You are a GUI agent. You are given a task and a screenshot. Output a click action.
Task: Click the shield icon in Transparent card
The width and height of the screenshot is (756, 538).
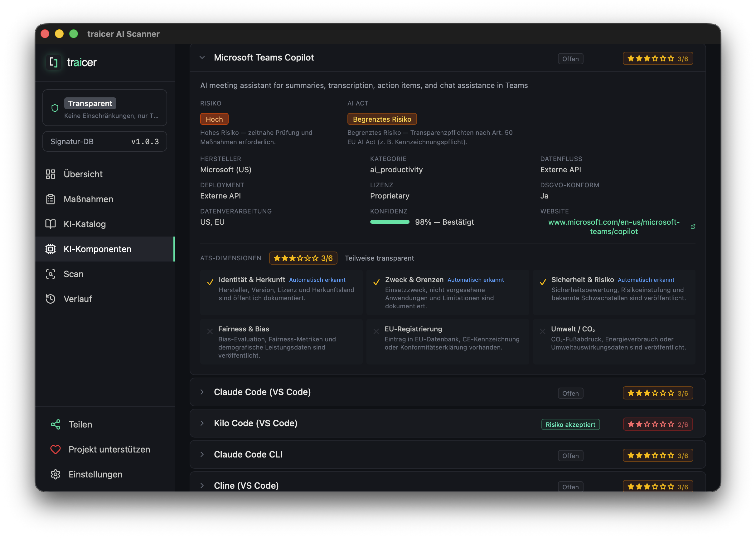pos(55,108)
